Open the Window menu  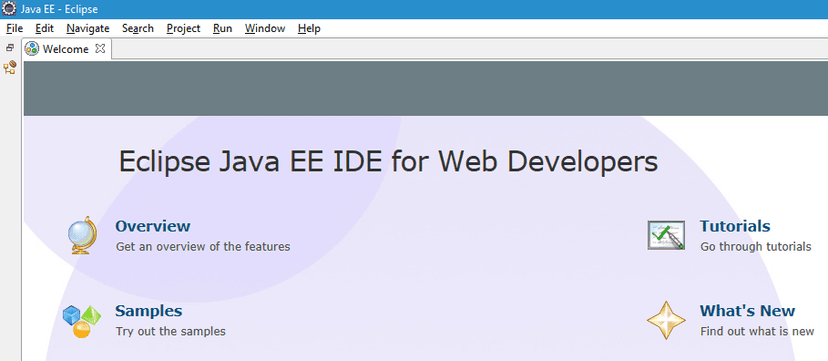[265, 28]
